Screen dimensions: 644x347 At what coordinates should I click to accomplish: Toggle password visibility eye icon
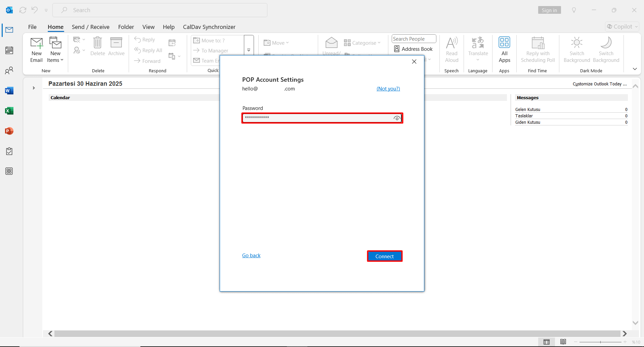[x=397, y=118]
